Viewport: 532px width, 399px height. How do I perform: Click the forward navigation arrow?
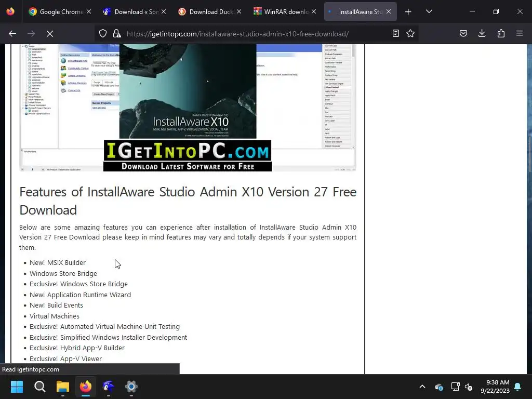click(x=31, y=34)
